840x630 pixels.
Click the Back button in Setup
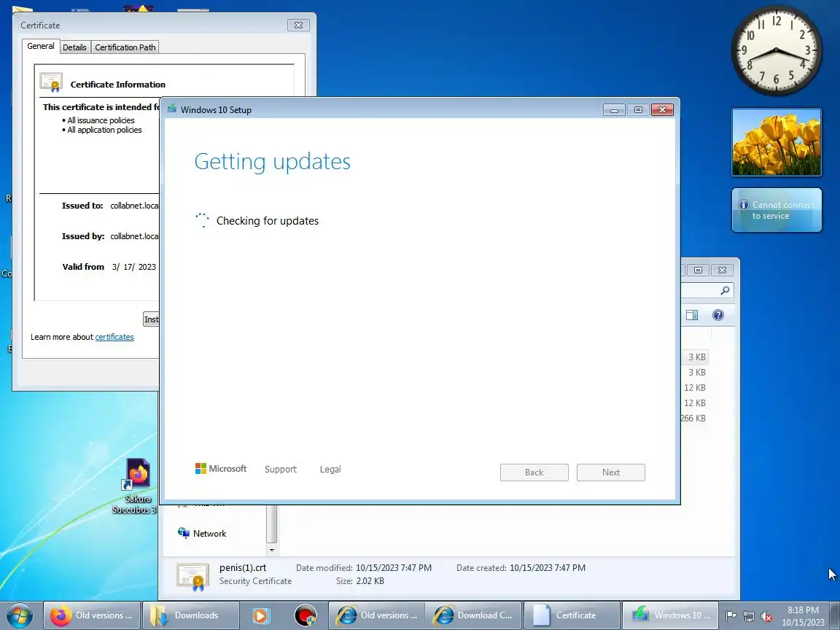[534, 472]
